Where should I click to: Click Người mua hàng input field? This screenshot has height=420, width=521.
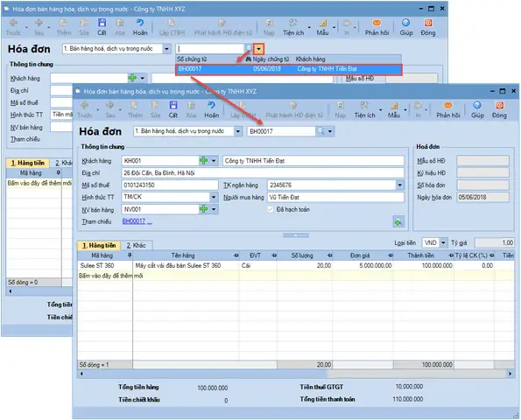(335, 197)
